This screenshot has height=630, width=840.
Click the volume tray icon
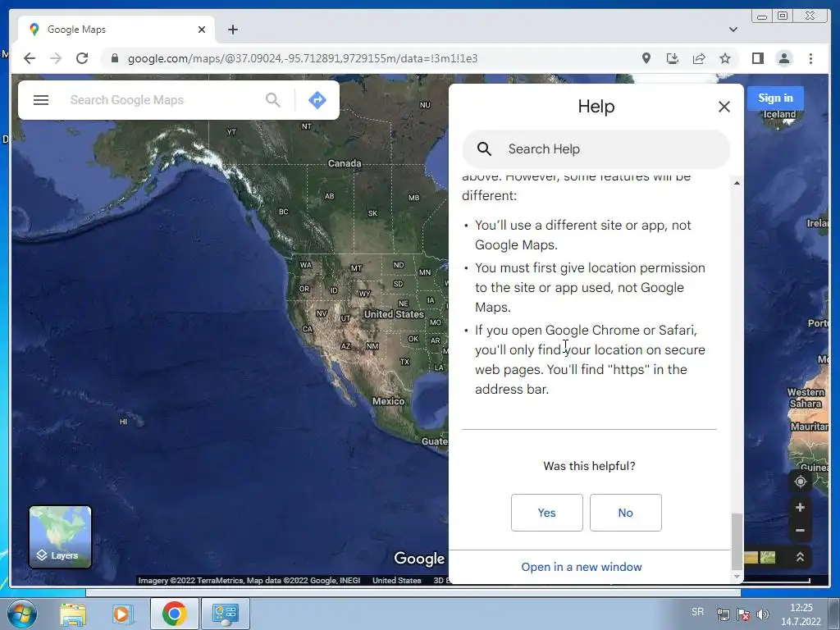[763, 614]
